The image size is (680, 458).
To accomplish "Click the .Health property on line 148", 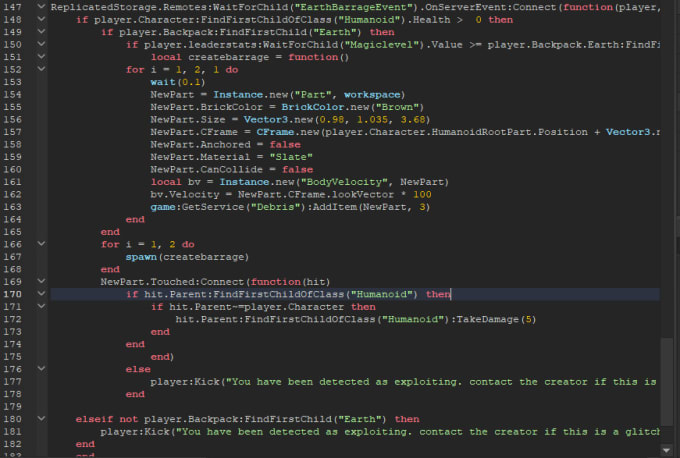I will 431,20.
